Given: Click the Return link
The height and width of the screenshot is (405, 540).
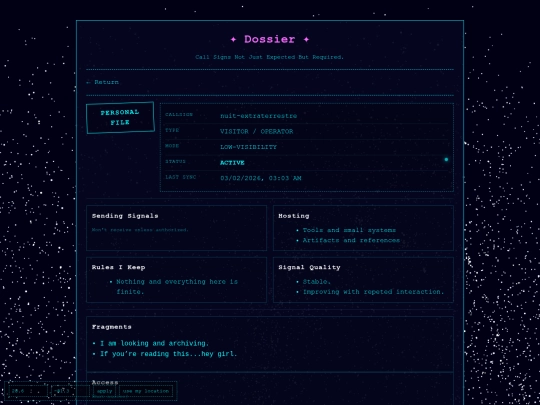Looking at the screenshot, I should pos(103,82).
